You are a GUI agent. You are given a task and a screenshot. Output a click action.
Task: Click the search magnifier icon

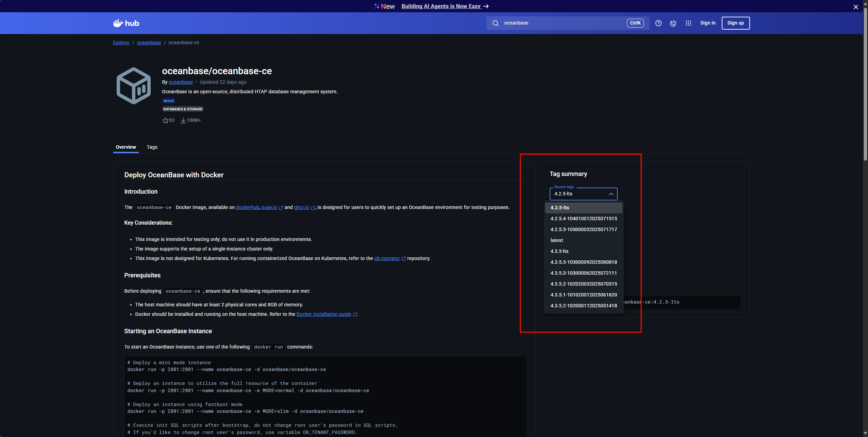click(x=496, y=23)
